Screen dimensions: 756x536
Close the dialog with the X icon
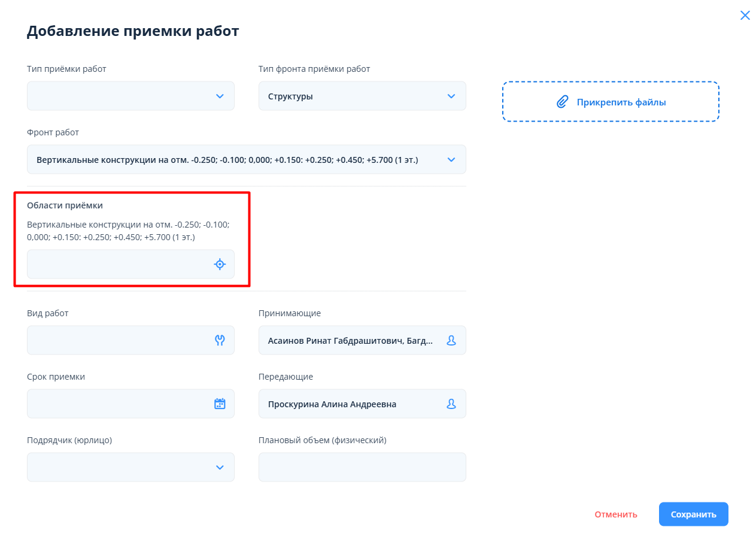[x=745, y=16]
